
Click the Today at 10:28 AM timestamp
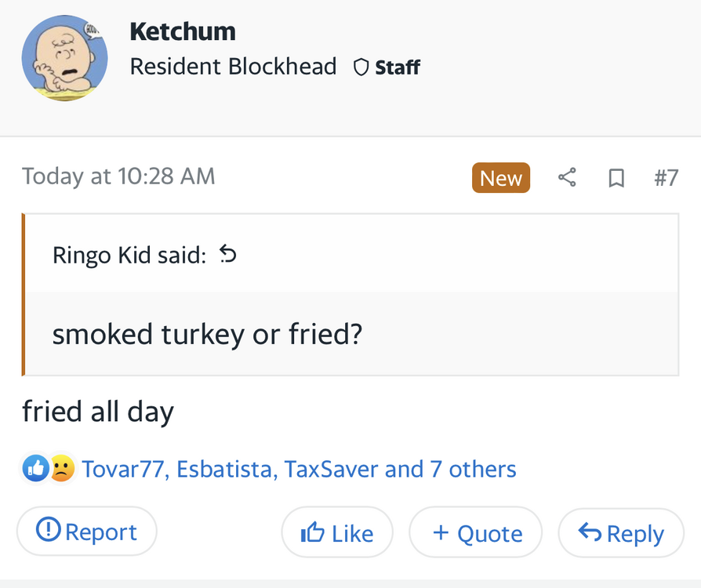118,176
